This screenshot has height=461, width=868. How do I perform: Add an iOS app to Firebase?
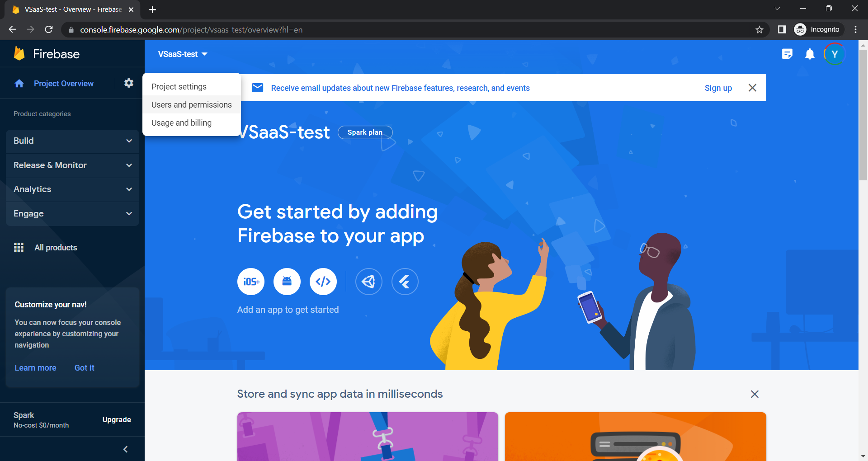(251, 282)
